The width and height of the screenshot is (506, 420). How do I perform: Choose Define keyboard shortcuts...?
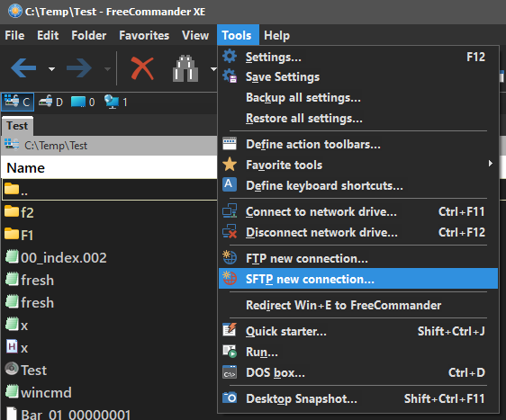[358, 185]
